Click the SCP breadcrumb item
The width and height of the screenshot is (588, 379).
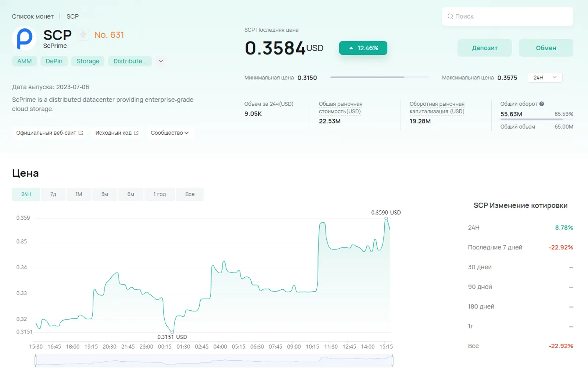pyautogui.click(x=72, y=16)
